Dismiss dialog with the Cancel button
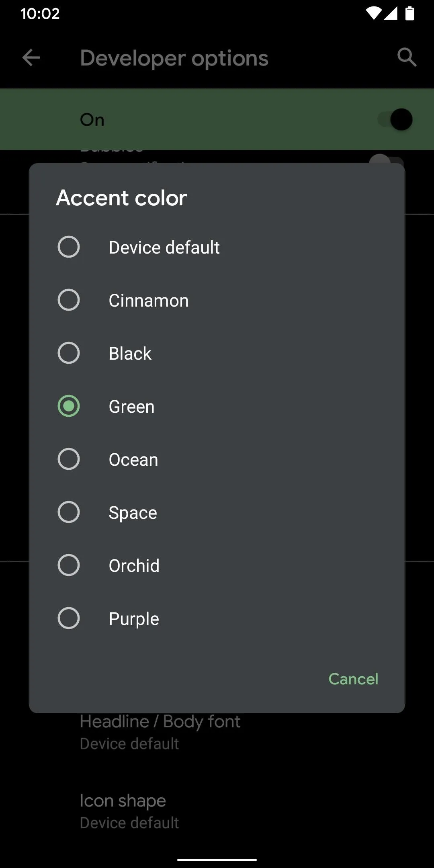This screenshot has height=868, width=434. coord(353,679)
